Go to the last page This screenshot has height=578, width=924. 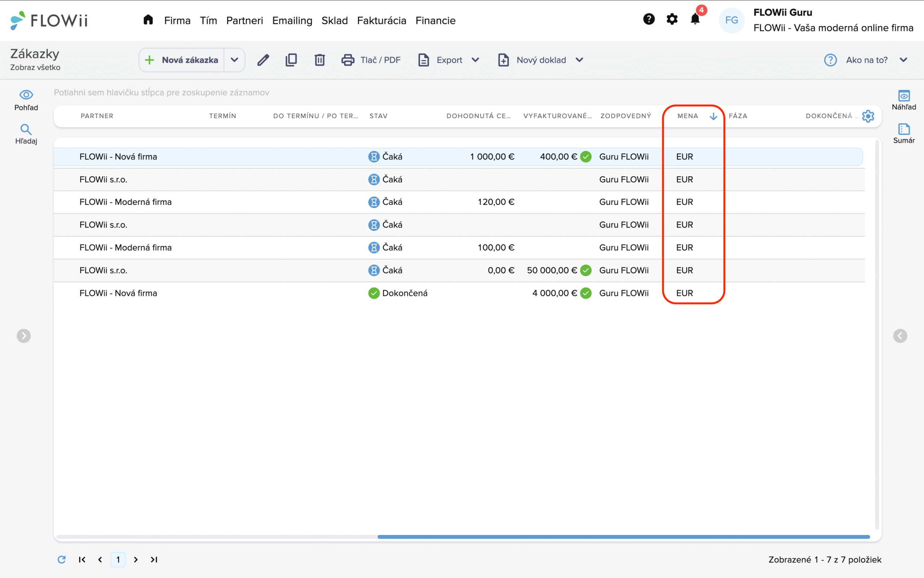pos(154,559)
